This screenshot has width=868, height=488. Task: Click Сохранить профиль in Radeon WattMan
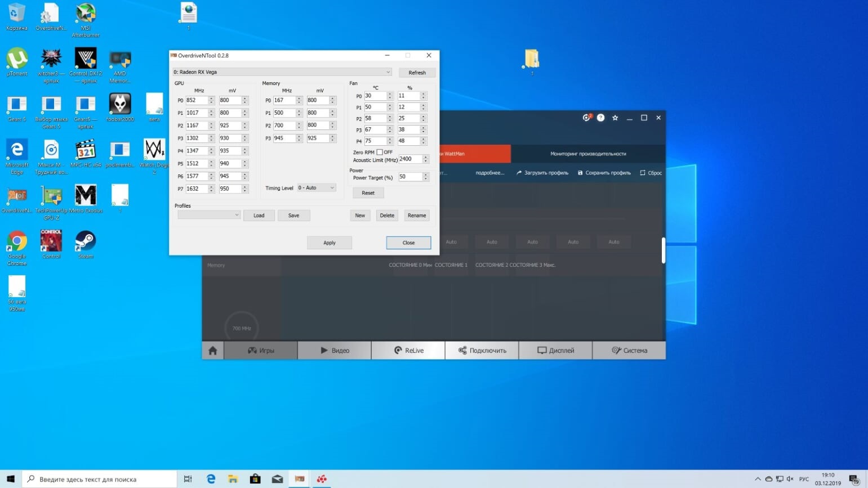point(604,173)
